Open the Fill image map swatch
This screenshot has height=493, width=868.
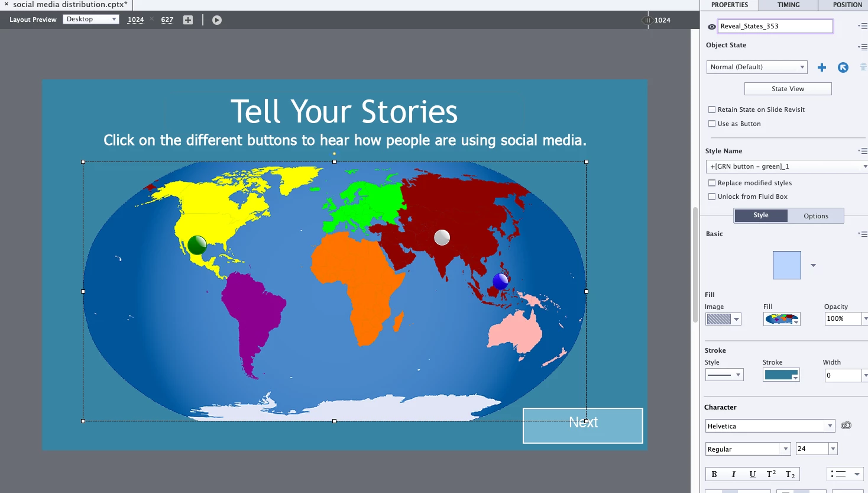point(782,319)
